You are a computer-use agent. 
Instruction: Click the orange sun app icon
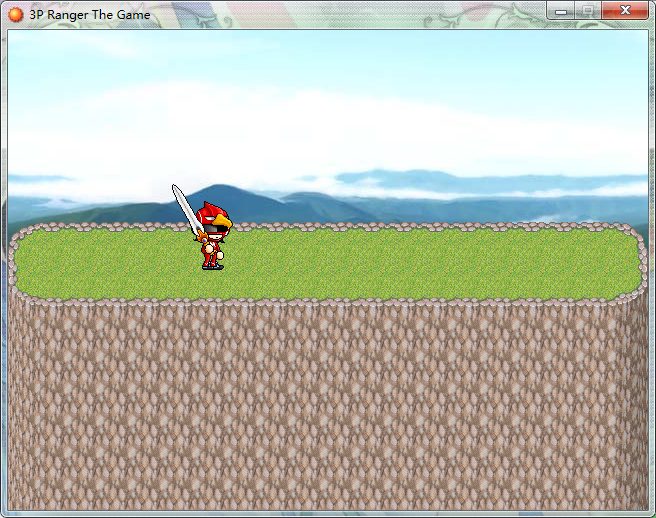15,15
